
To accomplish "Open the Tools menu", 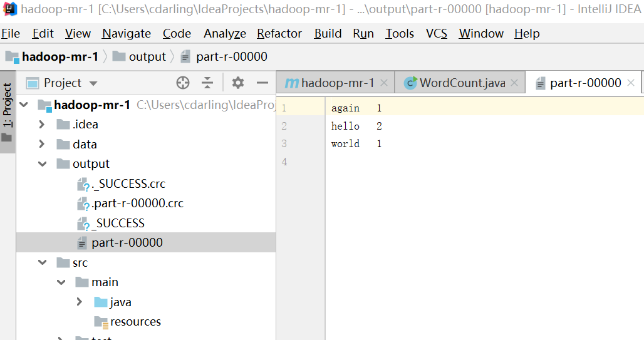I will [399, 33].
